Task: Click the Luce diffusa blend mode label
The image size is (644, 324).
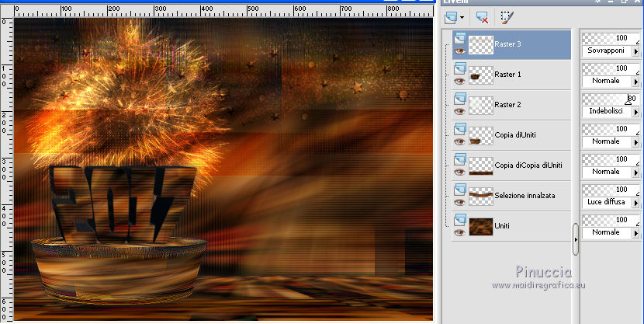Action: pyautogui.click(x=606, y=202)
